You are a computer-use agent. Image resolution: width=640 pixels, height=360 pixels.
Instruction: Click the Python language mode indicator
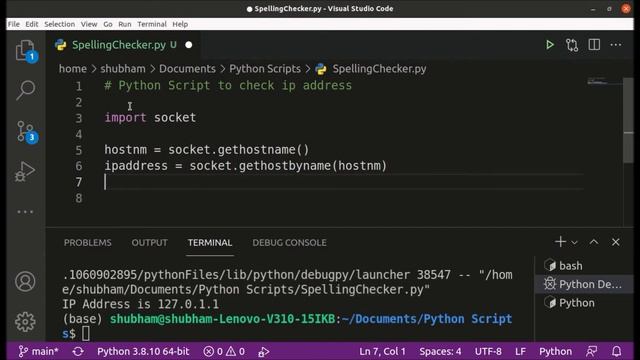556,351
